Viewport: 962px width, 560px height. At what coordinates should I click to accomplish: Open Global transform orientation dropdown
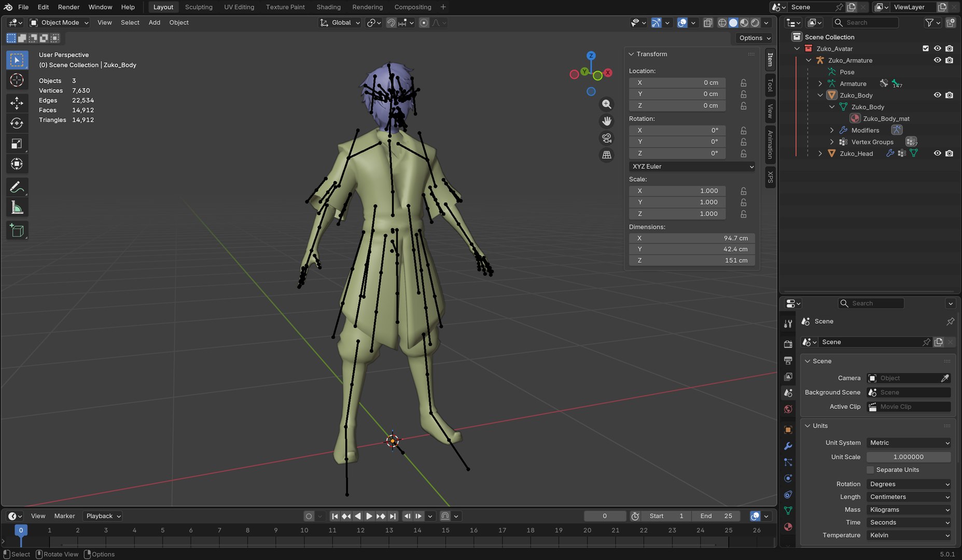(340, 23)
